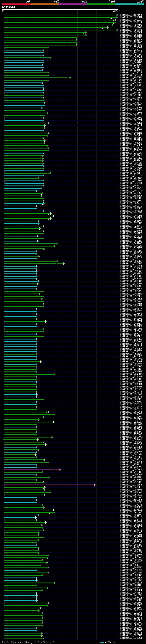Open hit UniRef100_P93014
The image size is (146, 644).
point(131,22)
